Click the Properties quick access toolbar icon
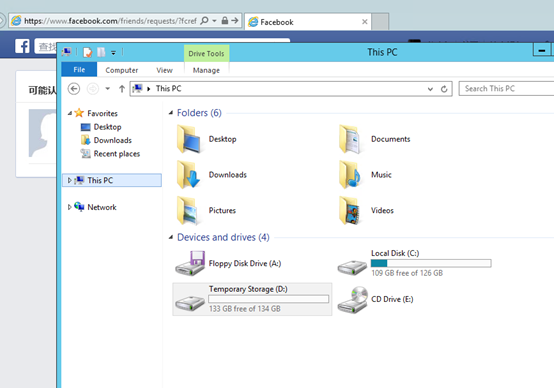The height and width of the screenshot is (388, 554). point(87,52)
